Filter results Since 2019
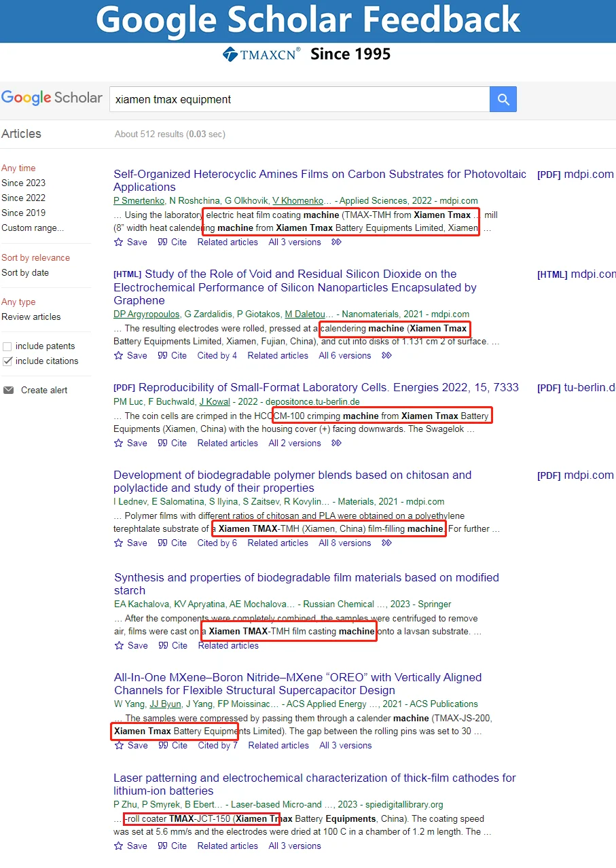Screen dimensions: 616x868 point(23,213)
